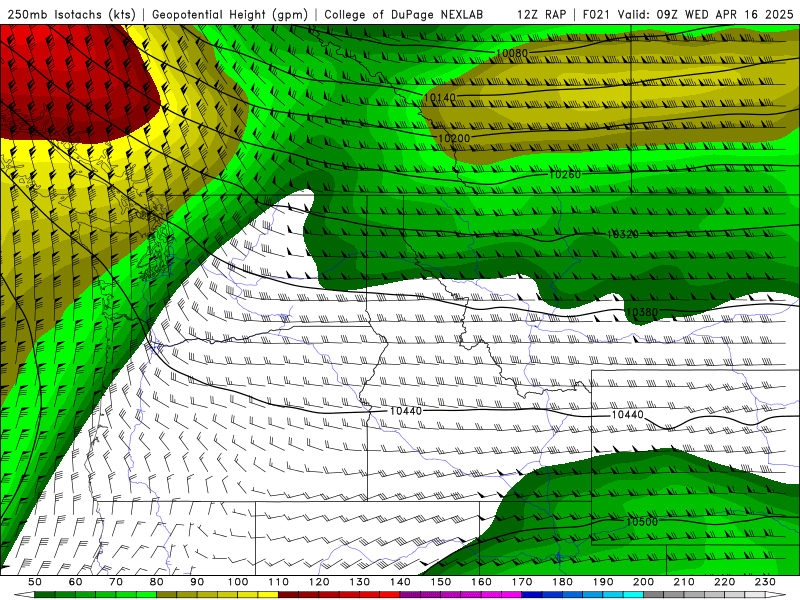Click the 180 value on the color scale
The width and height of the screenshot is (800, 600).
[562, 582]
